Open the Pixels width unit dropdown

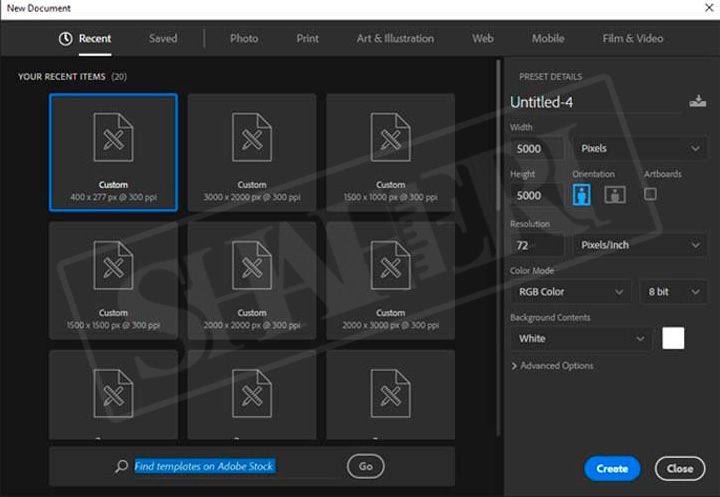coord(640,148)
